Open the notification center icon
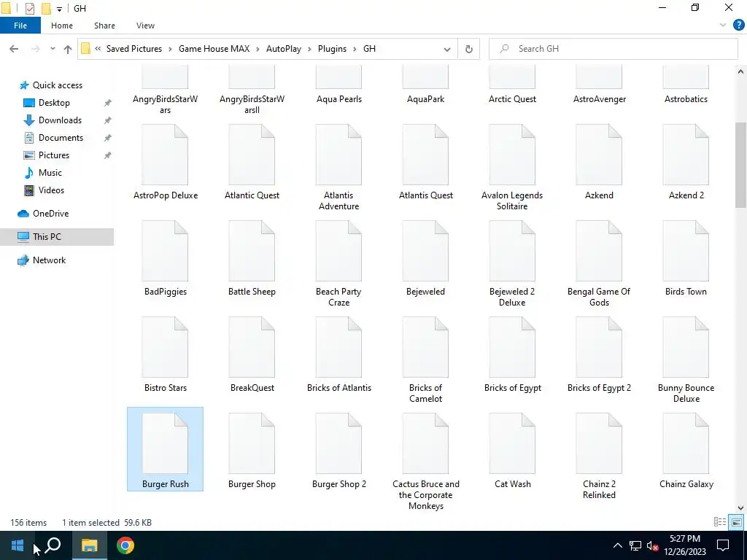This screenshot has width=747, height=560. pos(723,545)
